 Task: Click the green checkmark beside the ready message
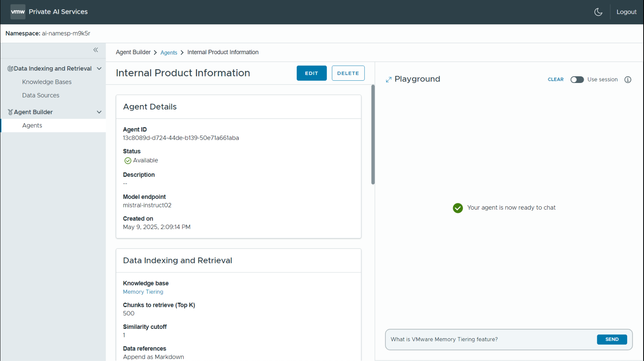pyautogui.click(x=457, y=208)
